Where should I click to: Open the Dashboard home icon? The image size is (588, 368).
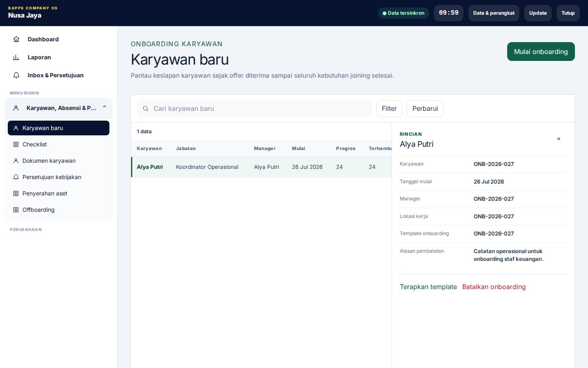pos(16,39)
